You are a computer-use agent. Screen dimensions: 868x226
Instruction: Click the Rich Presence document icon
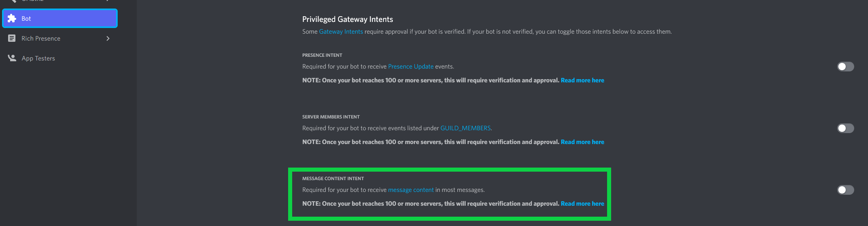tap(12, 38)
